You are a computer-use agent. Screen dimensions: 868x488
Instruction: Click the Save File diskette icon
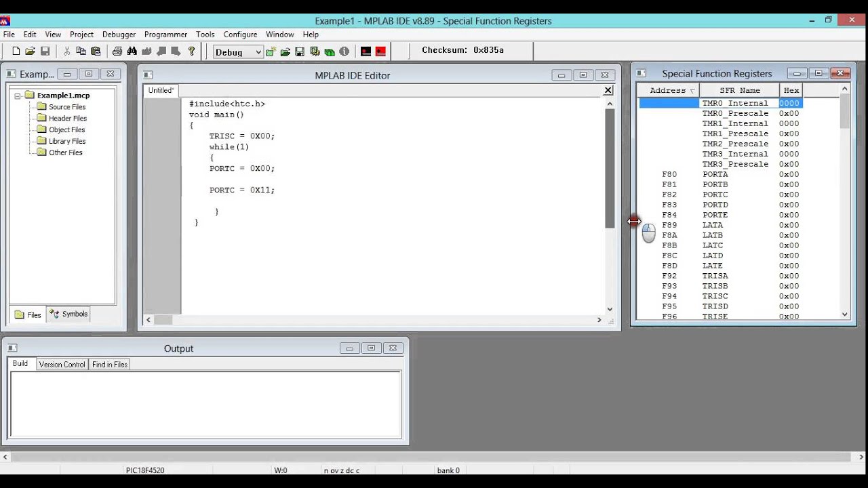[45, 52]
